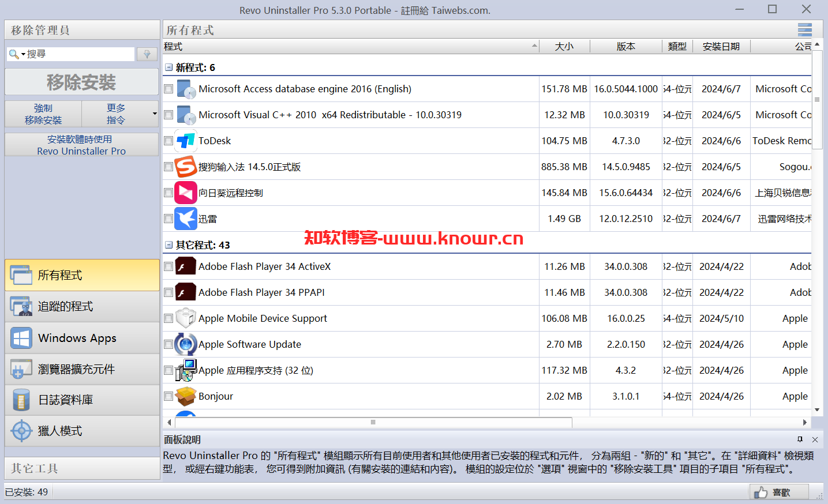Click the Microsoft Visual C++ 2010 icon

coord(186,115)
